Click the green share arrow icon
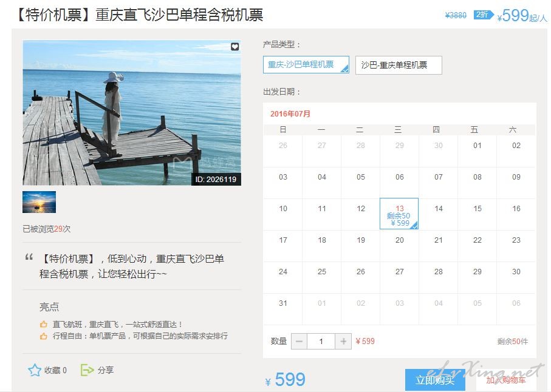This screenshot has height=392, width=551. [87, 370]
